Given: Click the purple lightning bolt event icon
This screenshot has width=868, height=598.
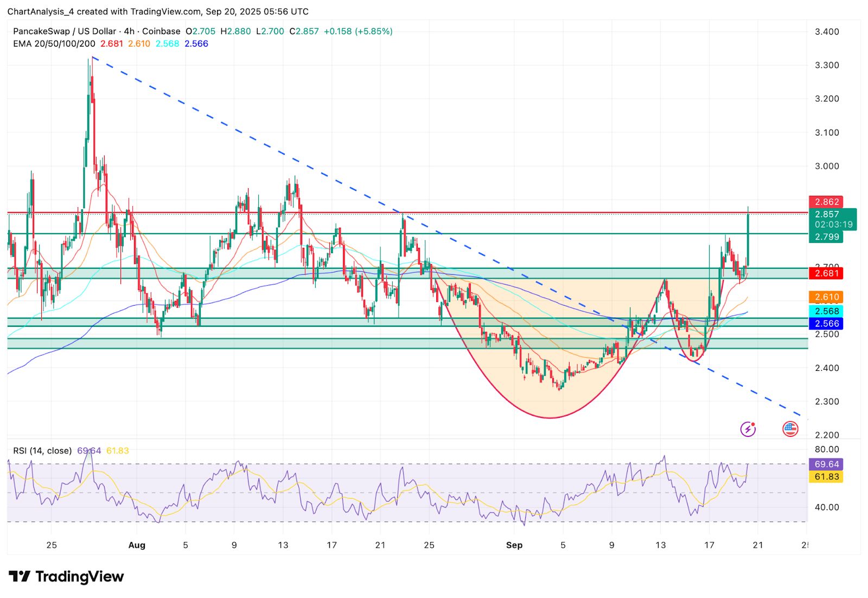Looking at the screenshot, I should [x=748, y=429].
